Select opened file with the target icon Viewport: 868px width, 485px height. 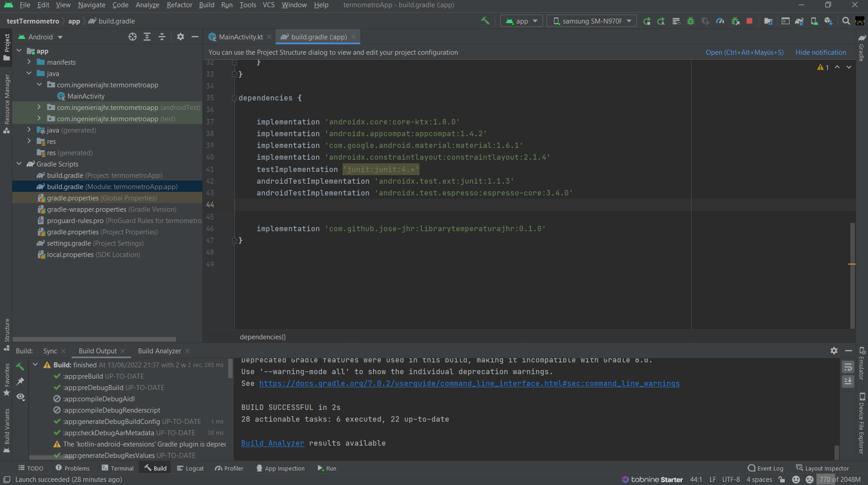133,37
